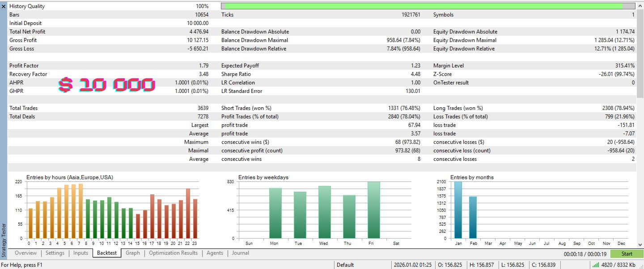Click the Profit Trades (% of total) value
This screenshot has width=644, height=269.
coord(404,117)
